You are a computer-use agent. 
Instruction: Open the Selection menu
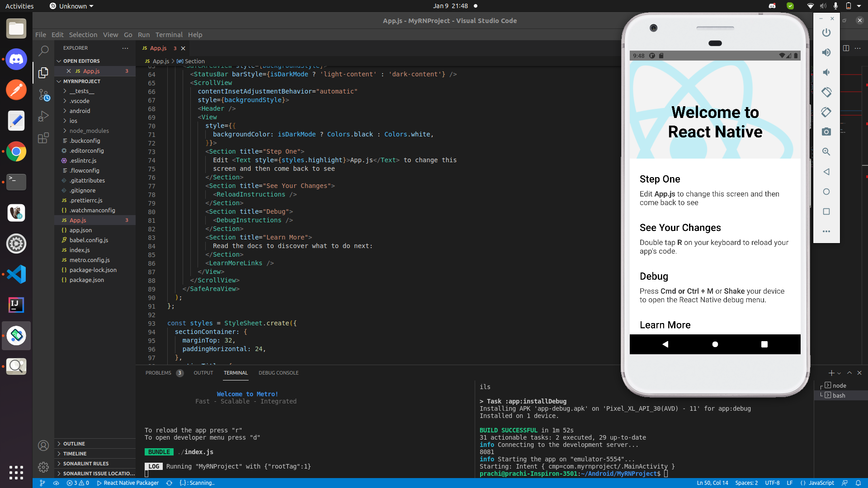(83, 35)
